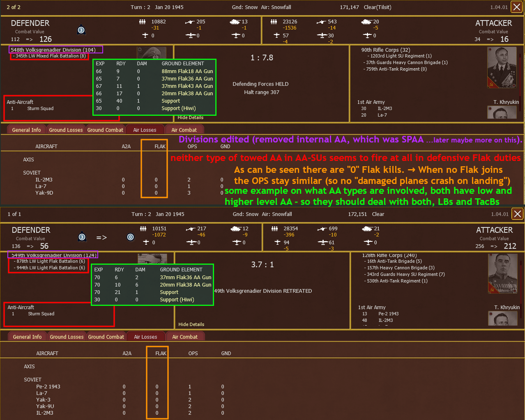The height and width of the screenshot is (420, 525).
Task: Click attacker tank icon showing 20
Action: [x=366, y=22]
